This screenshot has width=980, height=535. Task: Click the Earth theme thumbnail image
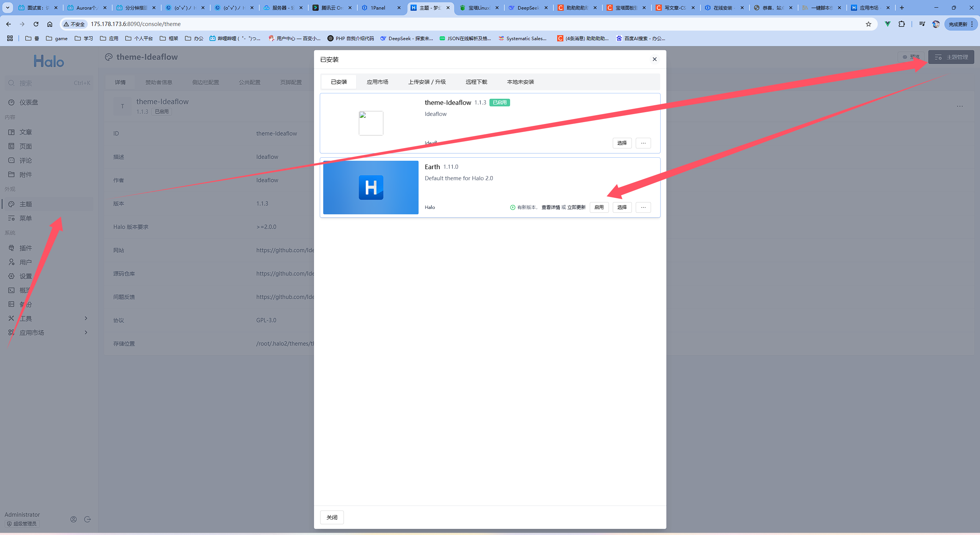370,188
